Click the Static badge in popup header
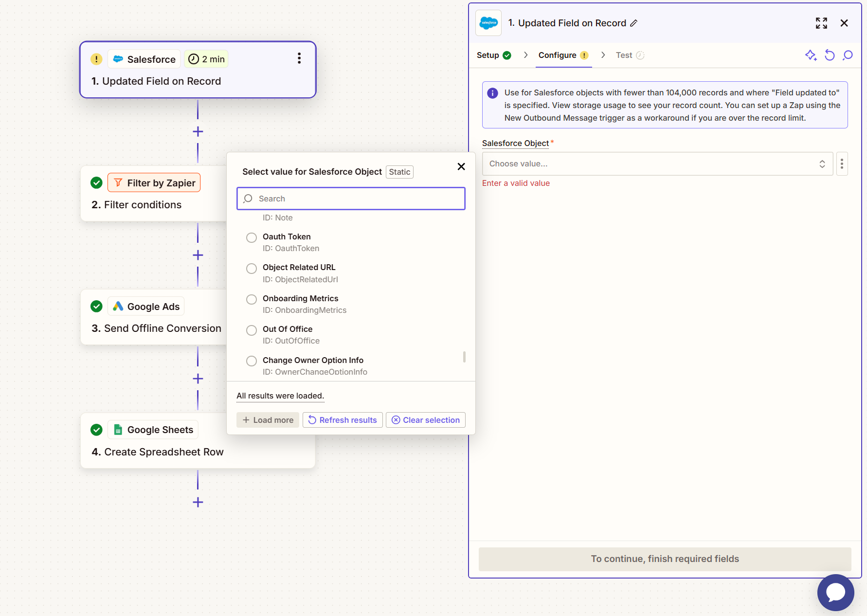The height and width of the screenshot is (616, 867). tap(399, 172)
